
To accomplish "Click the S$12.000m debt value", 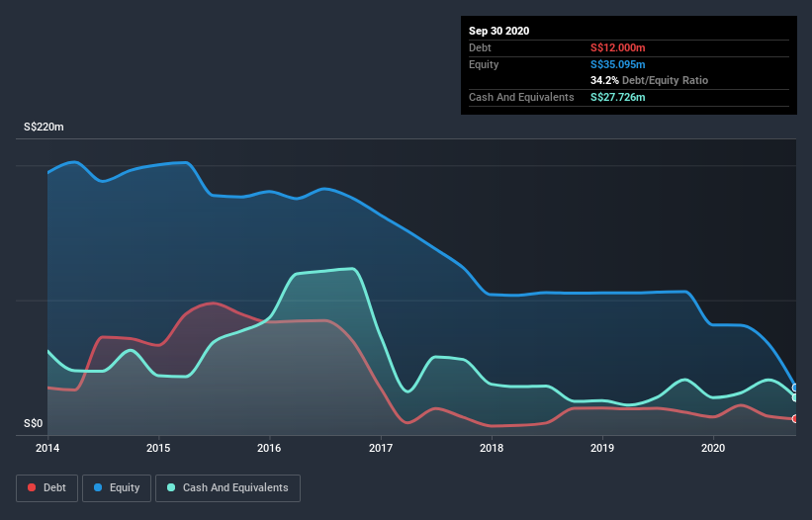I will tap(618, 47).
